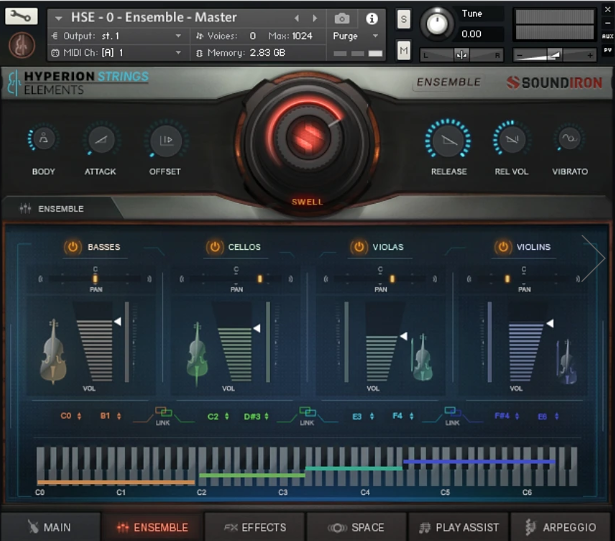Solo the instrument with the S button
This screenshot has height=541, width=615.
coord(404,19)
